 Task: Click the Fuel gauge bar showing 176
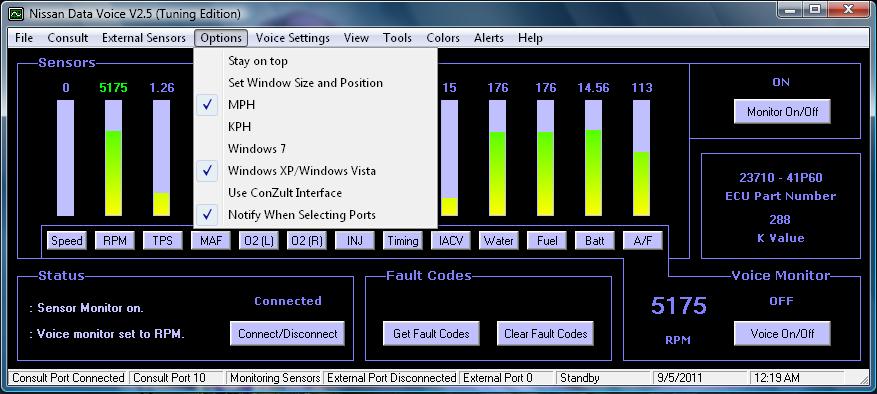[545, 158]
